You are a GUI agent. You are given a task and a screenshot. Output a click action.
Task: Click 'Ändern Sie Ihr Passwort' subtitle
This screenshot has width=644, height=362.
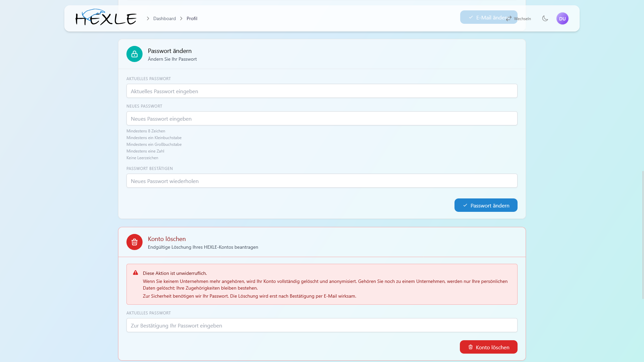pyautogui.click(x=172, y=59)
